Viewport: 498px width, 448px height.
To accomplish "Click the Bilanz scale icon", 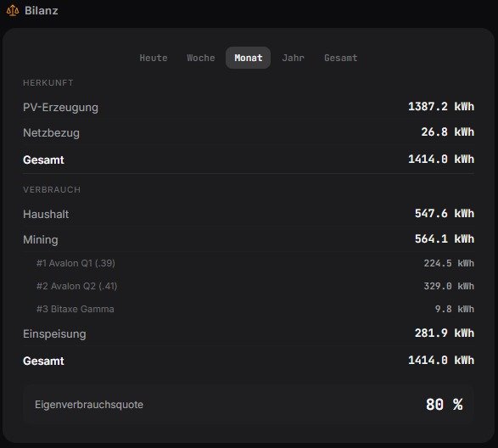I will [x=13, y=10].
